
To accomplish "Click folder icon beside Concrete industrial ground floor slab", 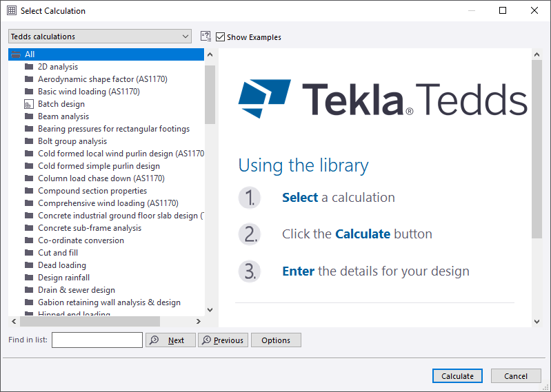I will [x=29, y=216].
